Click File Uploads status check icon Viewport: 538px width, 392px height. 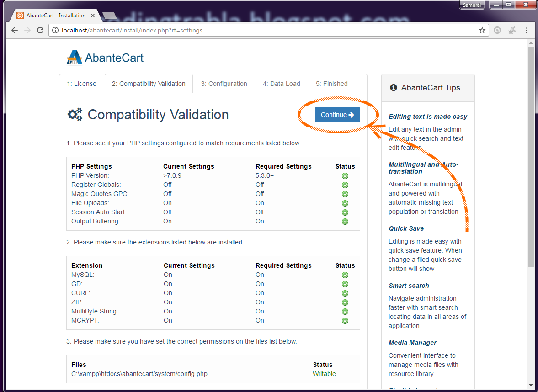pyautogui.click(x=345, y=203)
